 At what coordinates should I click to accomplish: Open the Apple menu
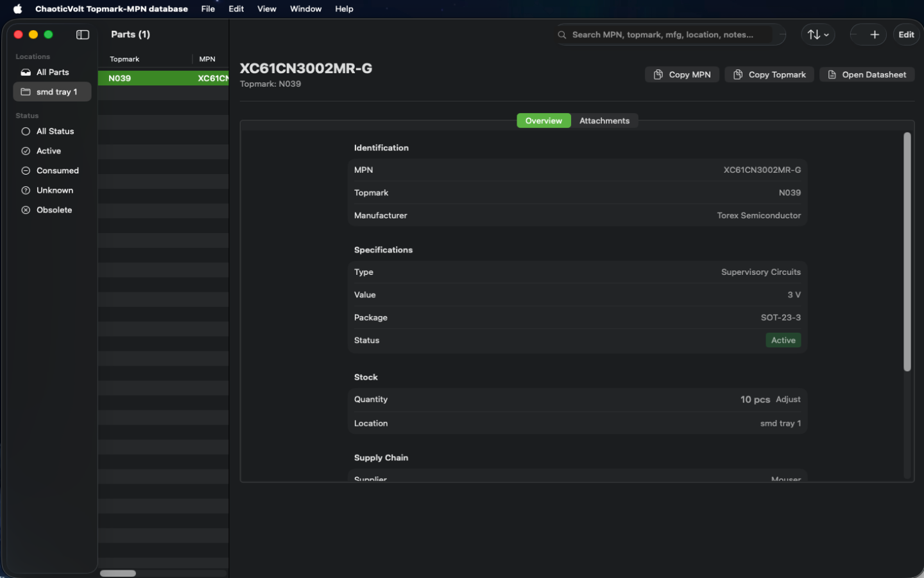[17, 9]
